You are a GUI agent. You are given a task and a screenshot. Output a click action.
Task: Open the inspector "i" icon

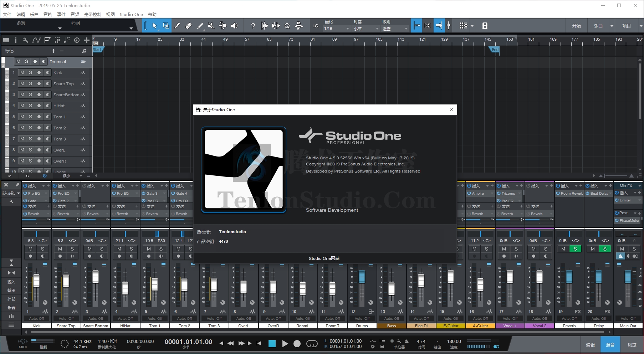(x=16, y=40)
